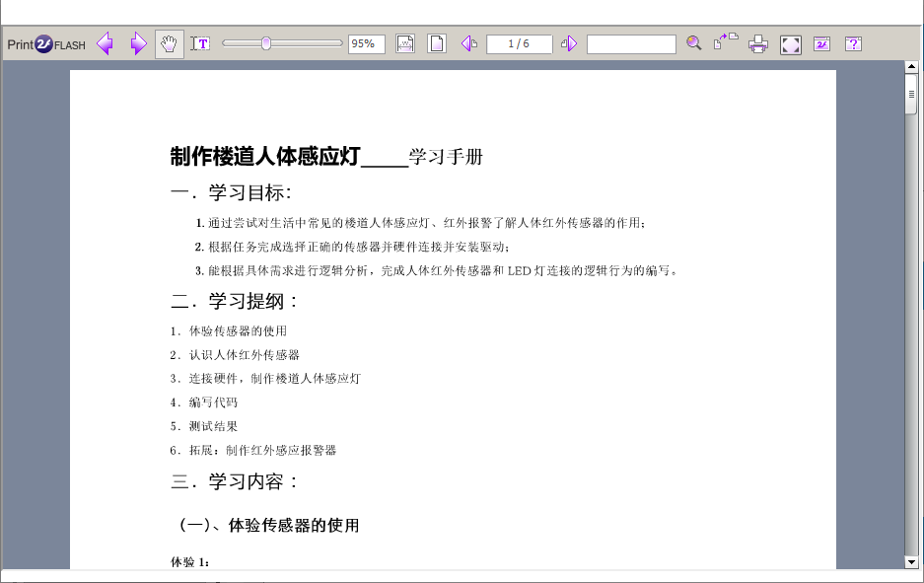Click the page number field 1 / 6

point(519,44)
